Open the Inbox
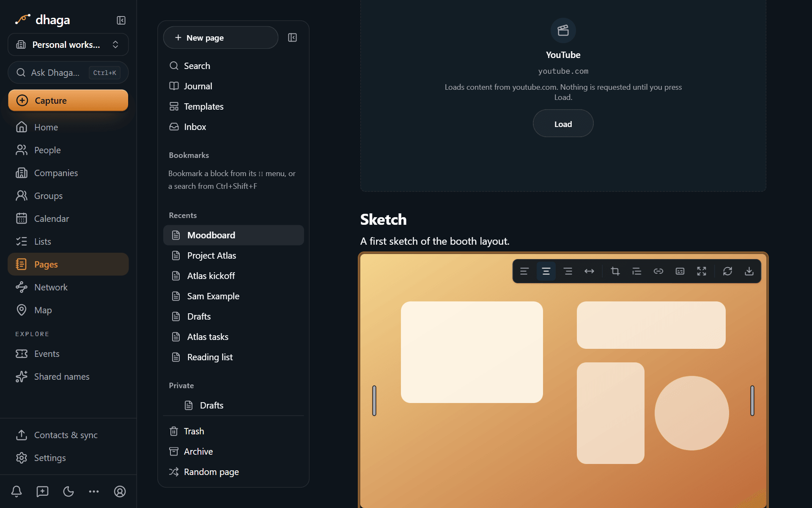 tap(233, 127)
